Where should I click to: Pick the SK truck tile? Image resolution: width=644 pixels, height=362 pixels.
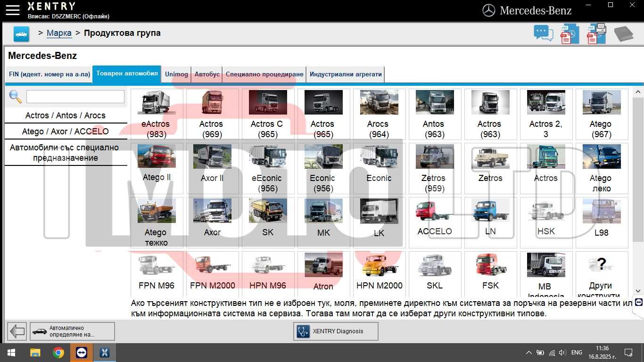[268, 223]
